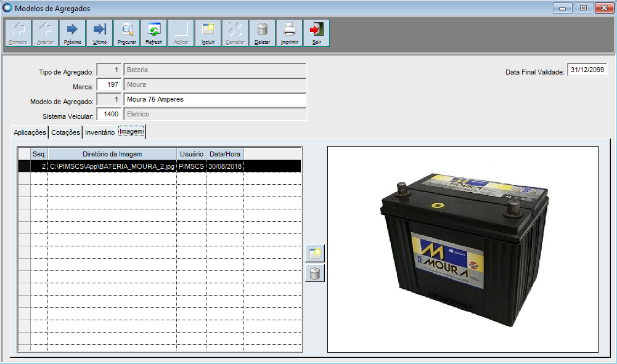
Task: Jump to last record with Último
Action: tap(100, 33)
